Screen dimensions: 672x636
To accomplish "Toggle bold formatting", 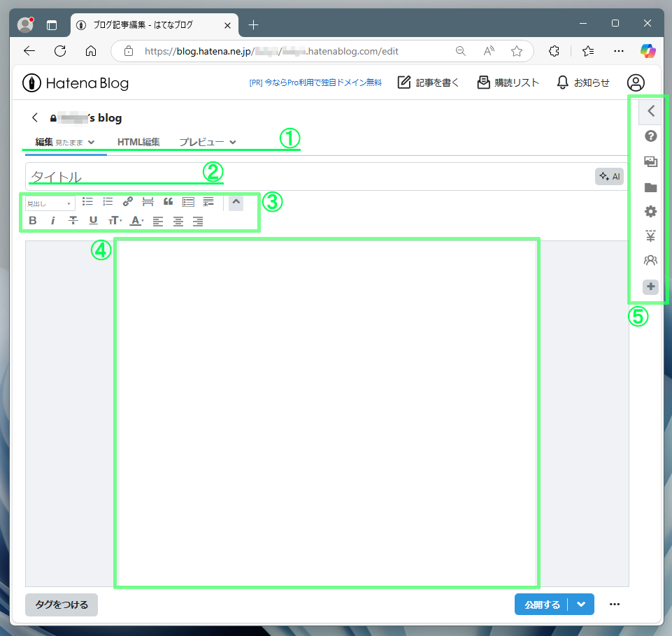I will (x=33, y=221).
